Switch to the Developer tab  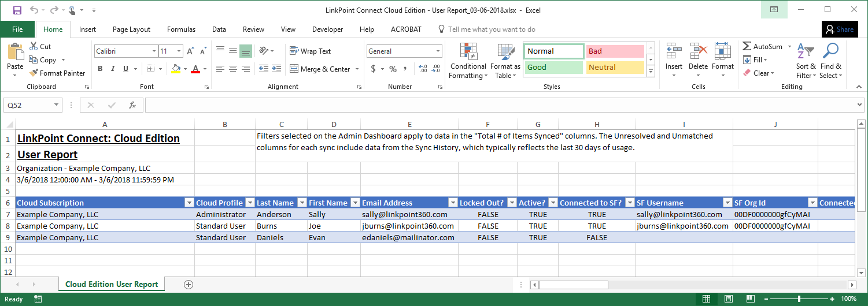tap(327, 29)
